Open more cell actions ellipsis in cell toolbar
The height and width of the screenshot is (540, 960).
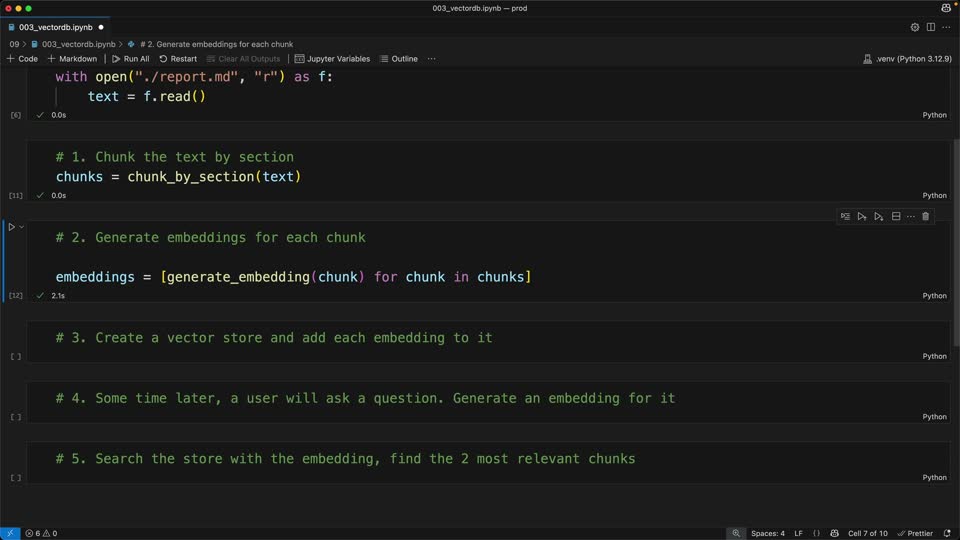coord(911,216)
